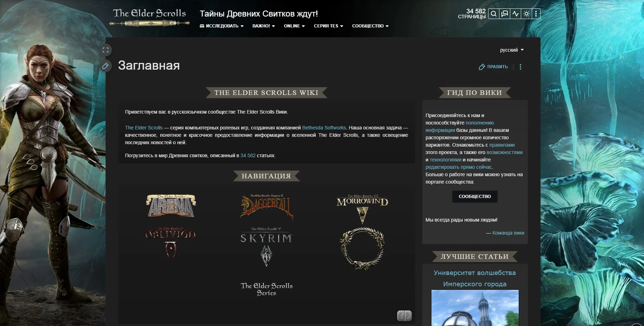Click the 'НАВИГАЦИЯ' section heading

266,176
